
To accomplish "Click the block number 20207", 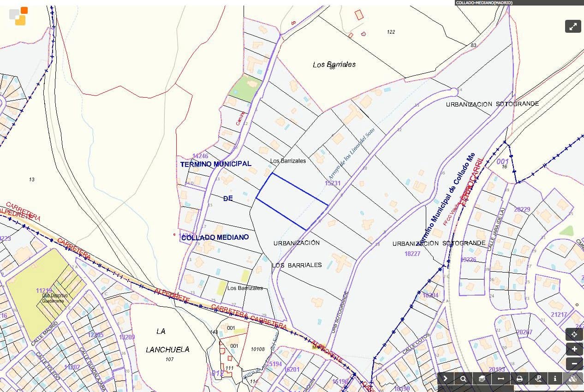I will click(524, 332).
